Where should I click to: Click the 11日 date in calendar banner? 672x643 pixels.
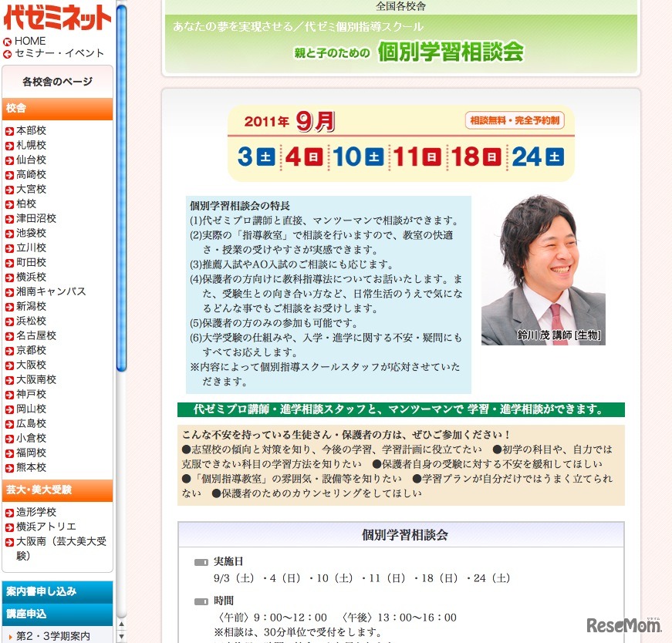point(417,157)
